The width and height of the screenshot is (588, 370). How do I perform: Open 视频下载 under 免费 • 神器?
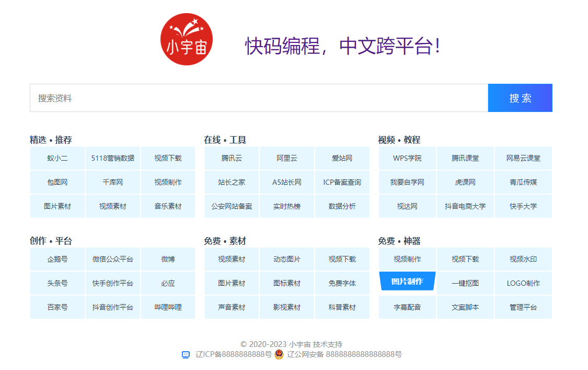[465, 259]
